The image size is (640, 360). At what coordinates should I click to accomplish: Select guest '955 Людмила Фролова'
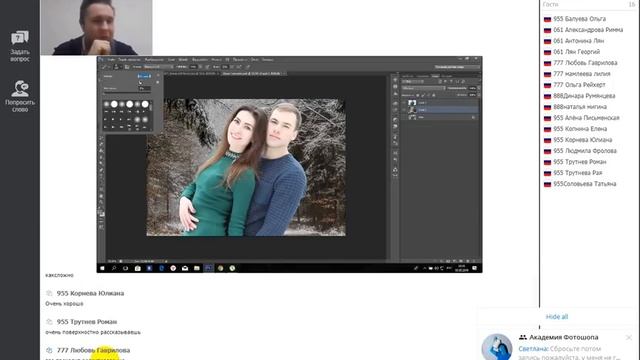[585, 151]
